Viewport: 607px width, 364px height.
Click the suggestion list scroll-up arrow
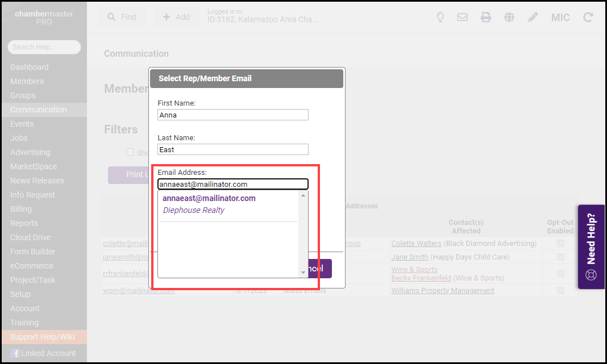pos(303,195)
